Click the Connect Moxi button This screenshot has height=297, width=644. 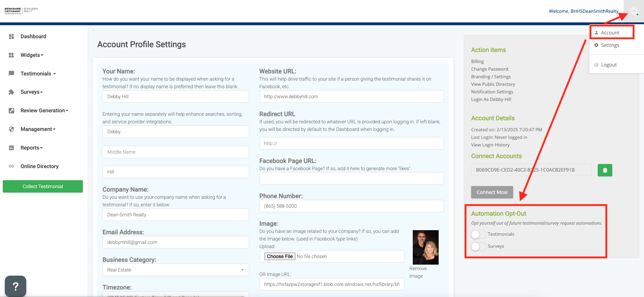[x=492, y=192]
